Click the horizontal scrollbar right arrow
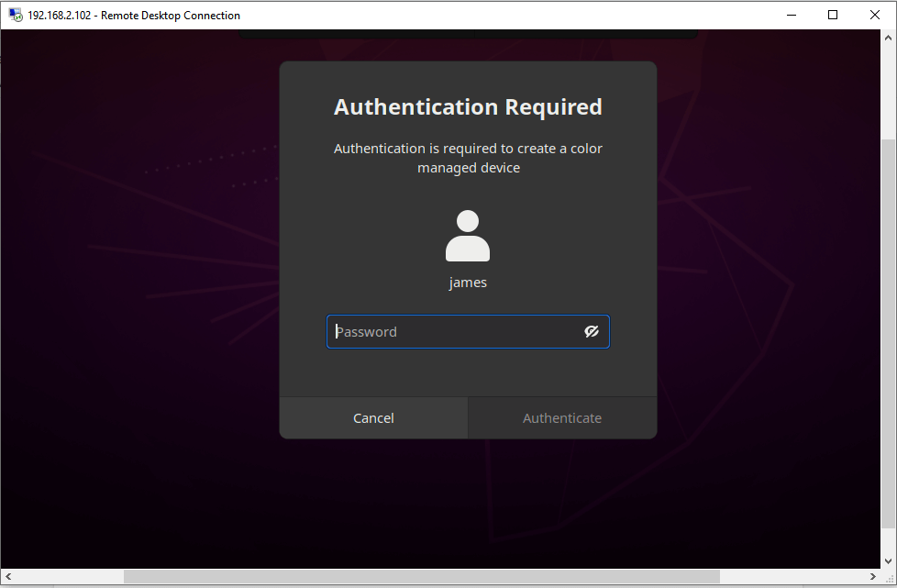The width and height of the screenshot is (897, 588). click(x=872, y=577)
